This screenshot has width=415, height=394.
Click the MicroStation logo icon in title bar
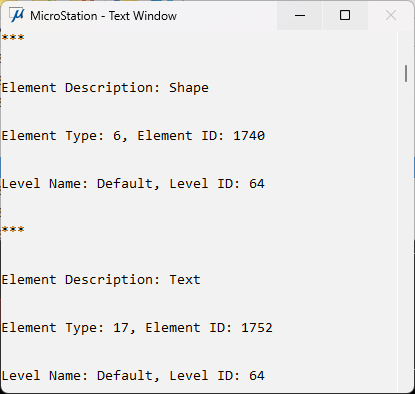coord(17,15)
